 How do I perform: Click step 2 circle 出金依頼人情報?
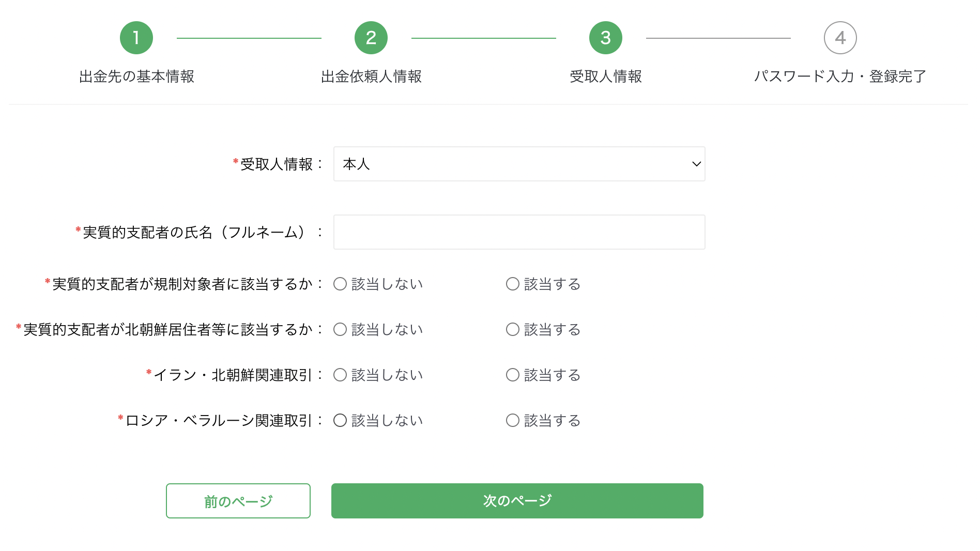point(371,38)
